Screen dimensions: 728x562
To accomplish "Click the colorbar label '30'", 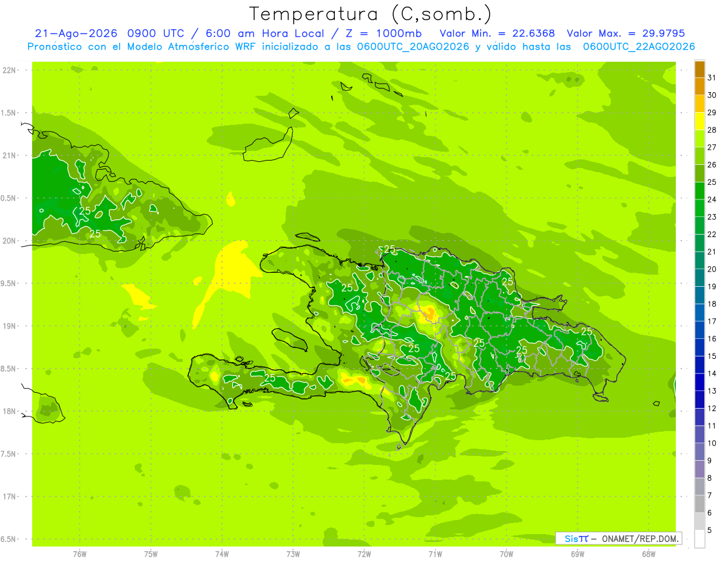I will click(712, 95).
